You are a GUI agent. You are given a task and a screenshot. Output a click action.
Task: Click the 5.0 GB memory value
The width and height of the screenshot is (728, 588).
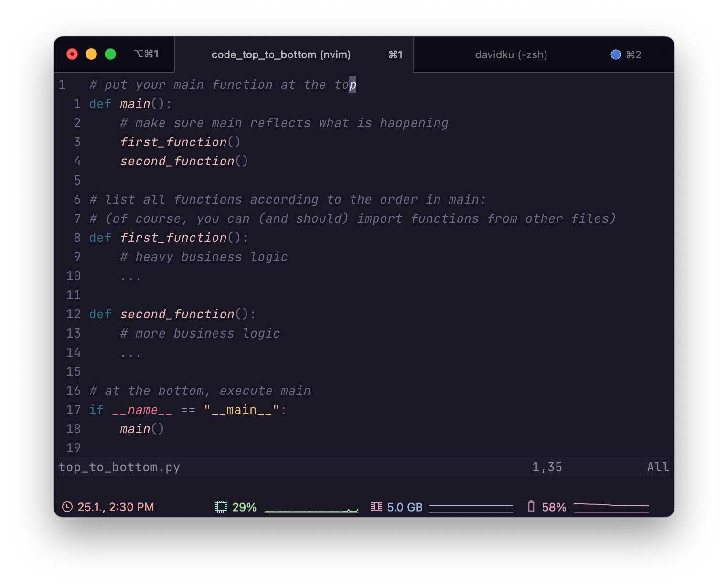[x=405, y=507]
